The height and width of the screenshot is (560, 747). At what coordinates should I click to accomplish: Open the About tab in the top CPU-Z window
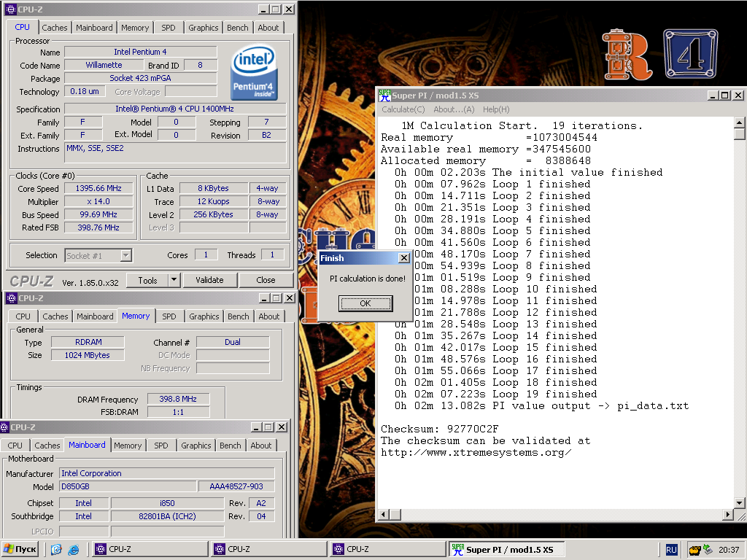pos(268,28)
